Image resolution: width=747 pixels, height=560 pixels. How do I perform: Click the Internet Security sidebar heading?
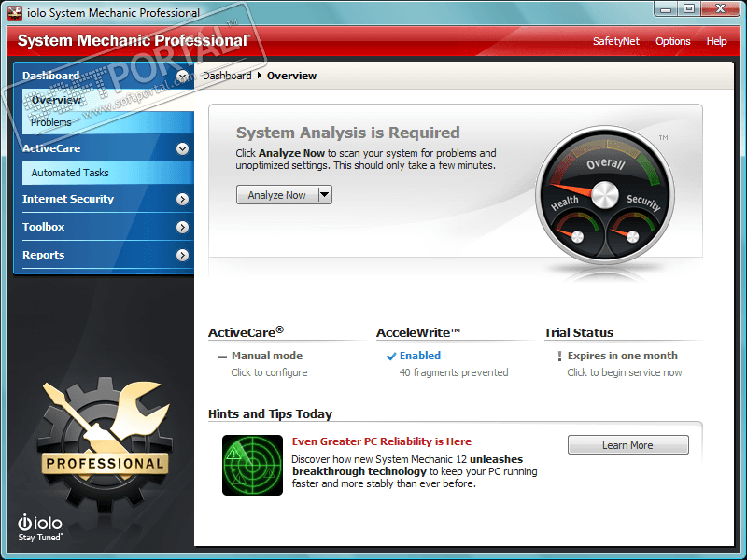tap(68, 199)
